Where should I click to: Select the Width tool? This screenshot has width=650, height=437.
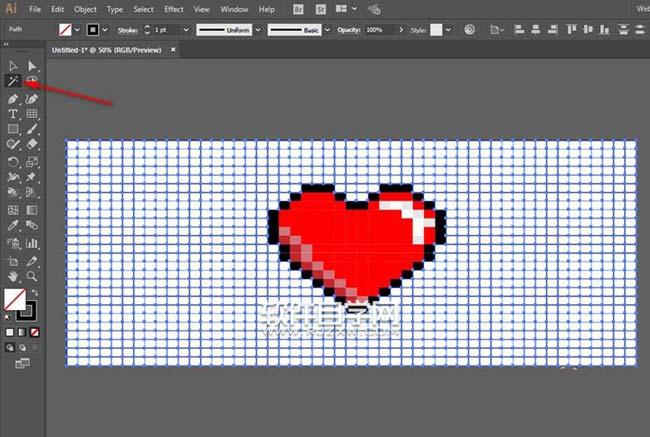tap(13, 177)
